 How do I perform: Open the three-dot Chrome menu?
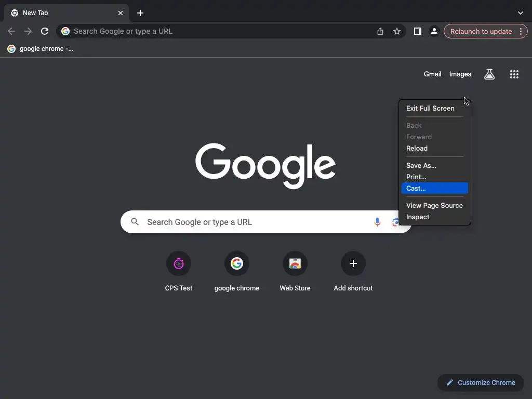[x=521, y=31]
